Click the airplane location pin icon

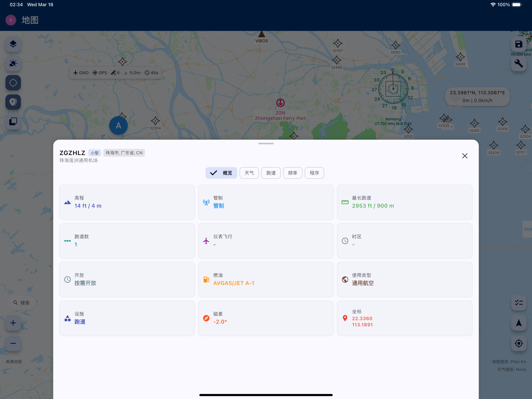(x=13, y=102)
